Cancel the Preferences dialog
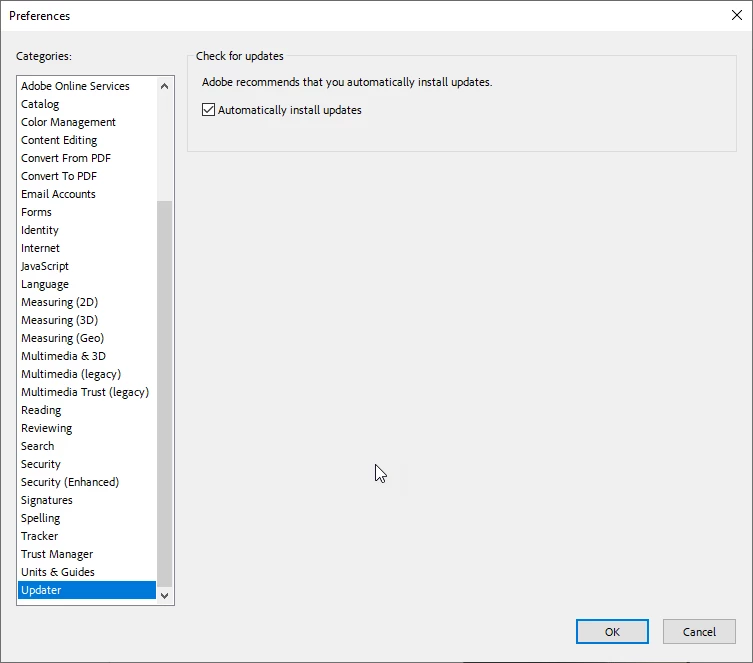 click(699, 631)
